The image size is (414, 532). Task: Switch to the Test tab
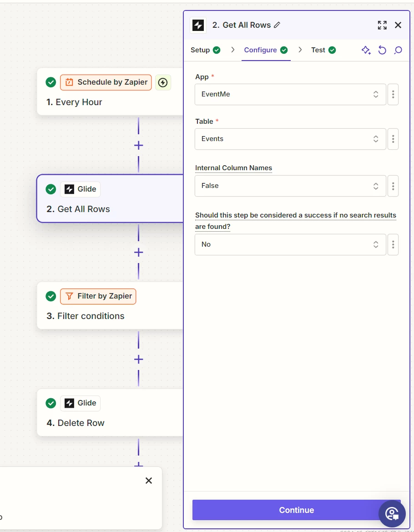323,50
